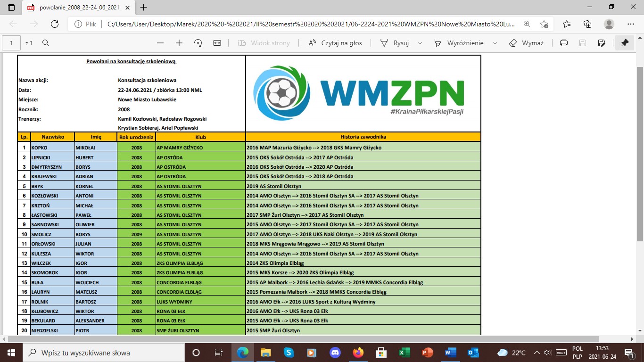The height and width of the screenshot is (362, 644).
Task: Click the PDF page number field
Action: point(12,43)
